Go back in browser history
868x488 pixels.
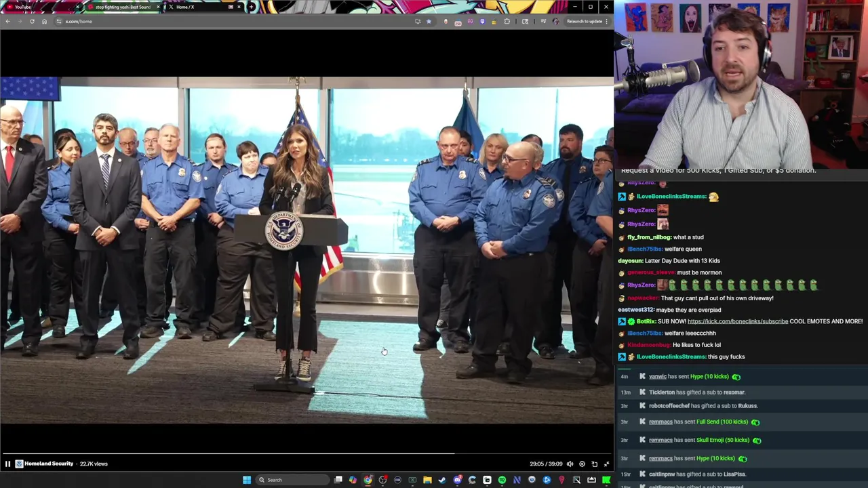pyautogui.click(x=7, y=21)
